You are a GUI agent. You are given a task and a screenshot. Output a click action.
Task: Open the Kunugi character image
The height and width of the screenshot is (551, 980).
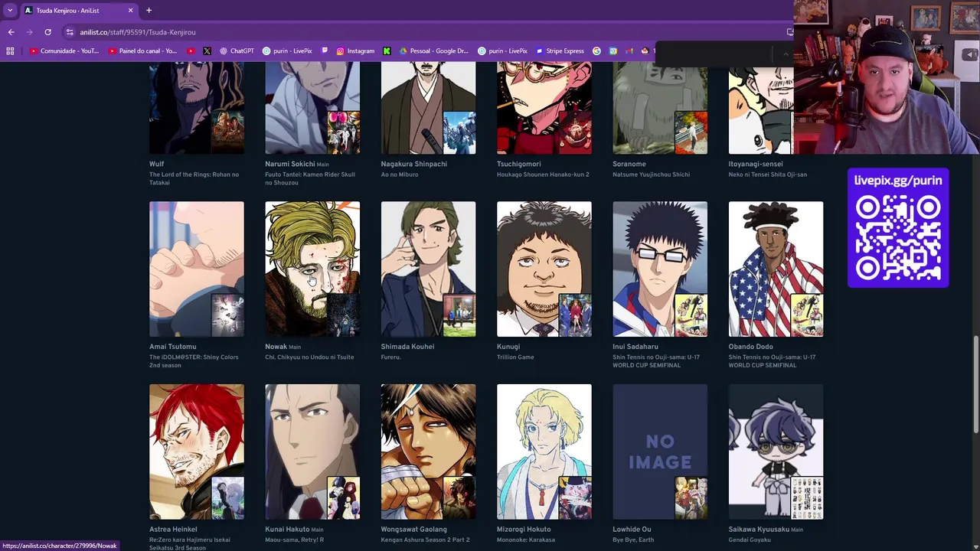coord(544,269)
